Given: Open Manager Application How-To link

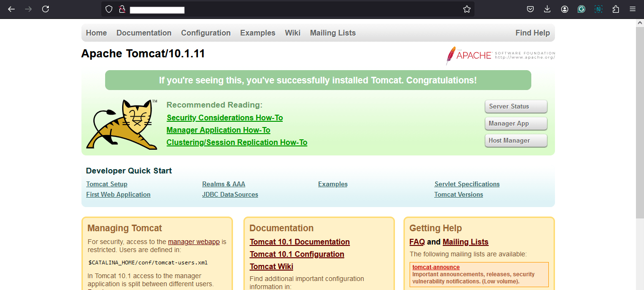Looking at the screenshot, I should 218,130.
